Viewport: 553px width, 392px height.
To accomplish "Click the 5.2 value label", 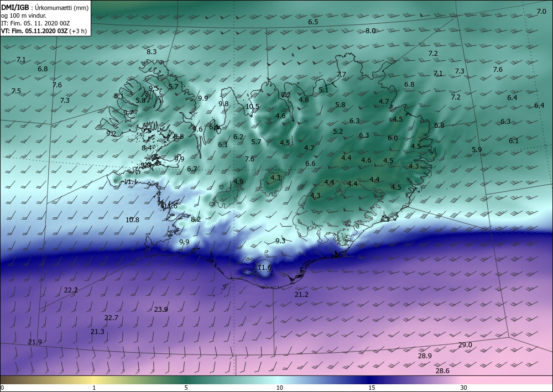I will pyautogui.click(x=338, y=132).
